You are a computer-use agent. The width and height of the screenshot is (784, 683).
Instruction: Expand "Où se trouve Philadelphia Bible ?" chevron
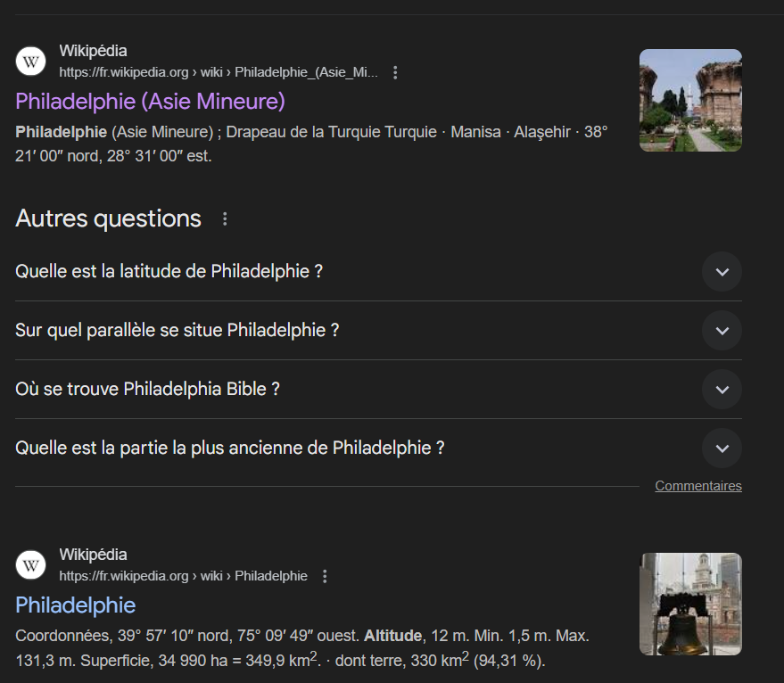point(722,389)
